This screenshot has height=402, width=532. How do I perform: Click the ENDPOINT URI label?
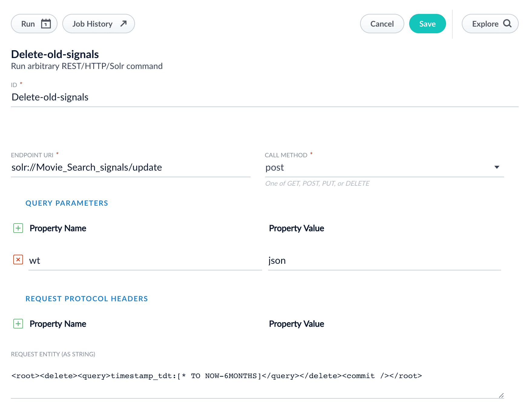coord(32,155)
